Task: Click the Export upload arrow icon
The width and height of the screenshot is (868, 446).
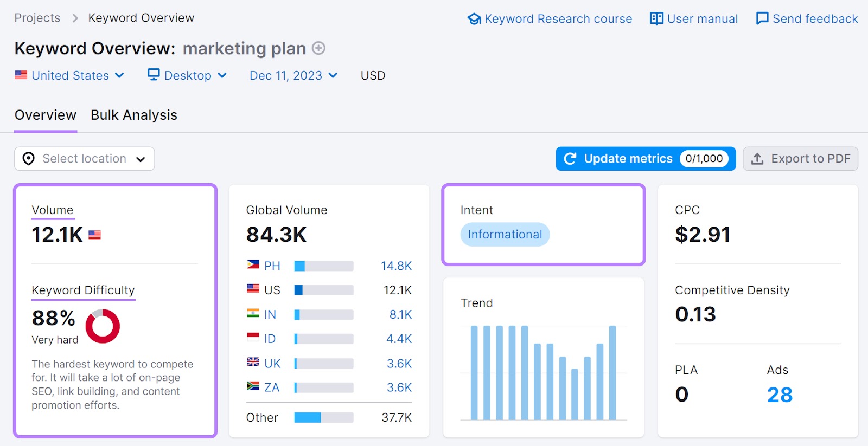Action: [x=757, y=159]
